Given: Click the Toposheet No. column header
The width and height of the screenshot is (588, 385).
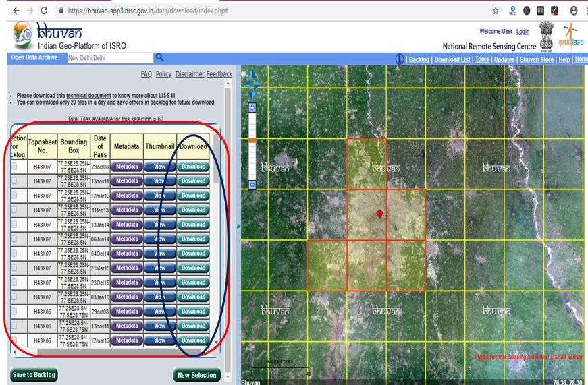Looking at the screenshot, I should (43, 146).
